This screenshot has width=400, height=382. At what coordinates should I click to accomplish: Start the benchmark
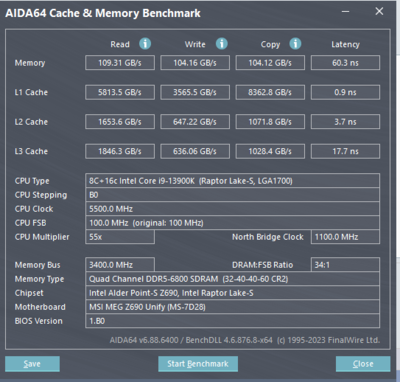(198, 364)
